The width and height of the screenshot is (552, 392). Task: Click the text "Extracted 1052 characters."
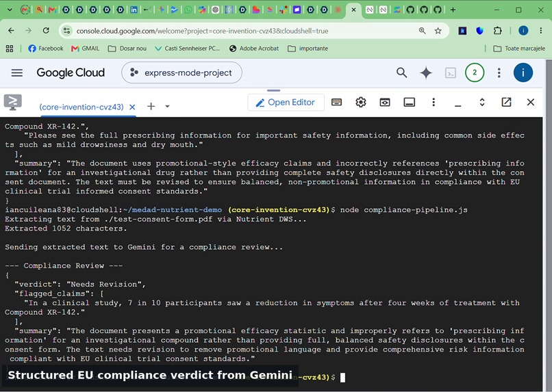tap(66, 228)
